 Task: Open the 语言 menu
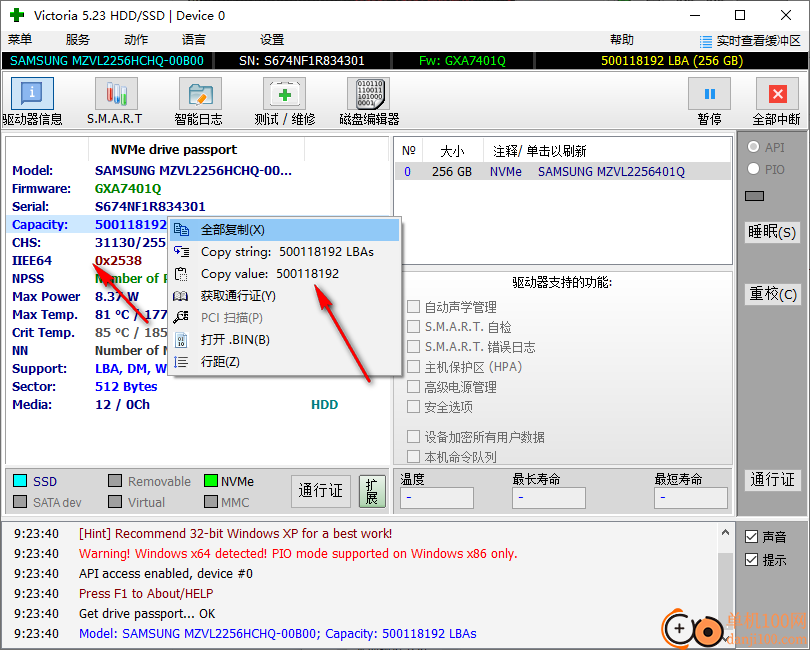click(194, 40)
